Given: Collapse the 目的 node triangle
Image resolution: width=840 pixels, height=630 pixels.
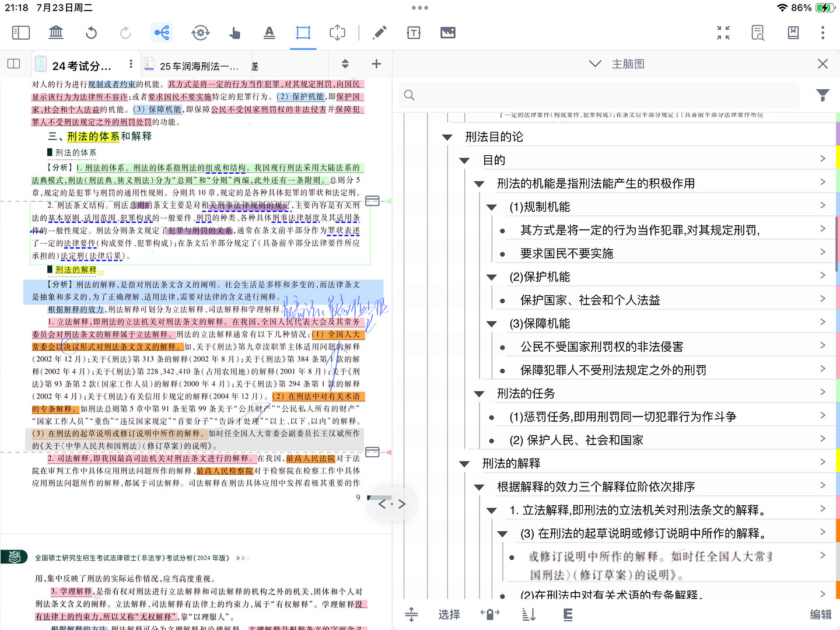Looking at the screenshot, I should pyautogui.click(x=464, y=160).
